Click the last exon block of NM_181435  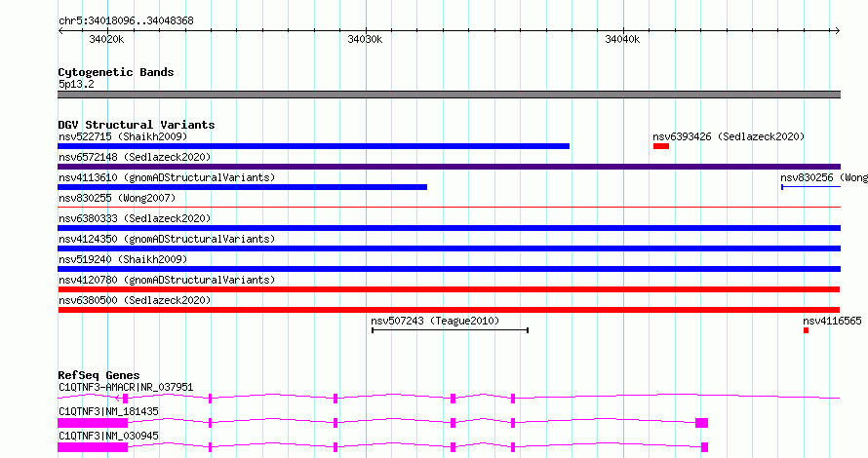[x=702, y=423]
